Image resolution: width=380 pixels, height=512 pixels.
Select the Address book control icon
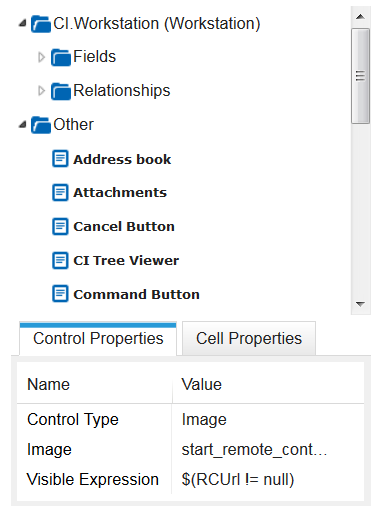[x=60, y=158]
